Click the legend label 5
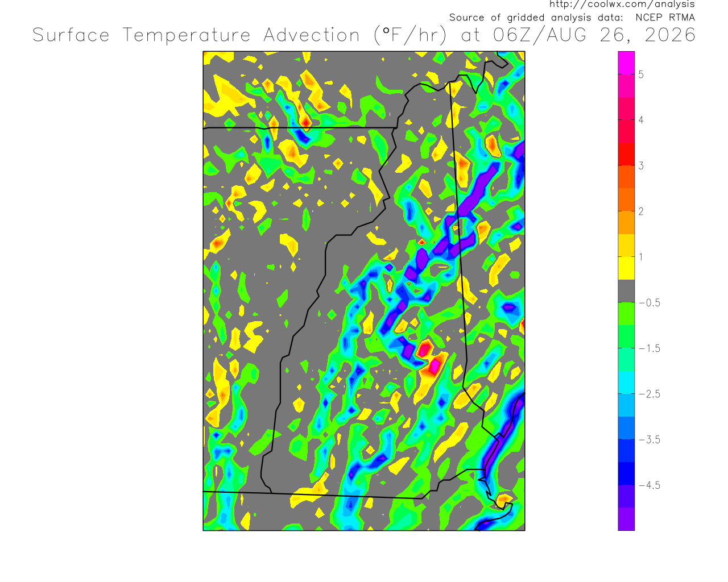 (x=641, y=74)
